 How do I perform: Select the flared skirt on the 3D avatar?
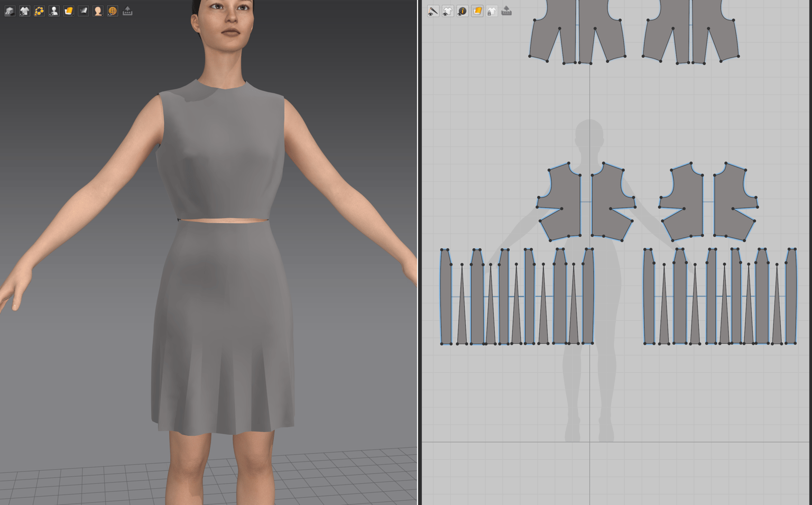click(x=222, y=328)
